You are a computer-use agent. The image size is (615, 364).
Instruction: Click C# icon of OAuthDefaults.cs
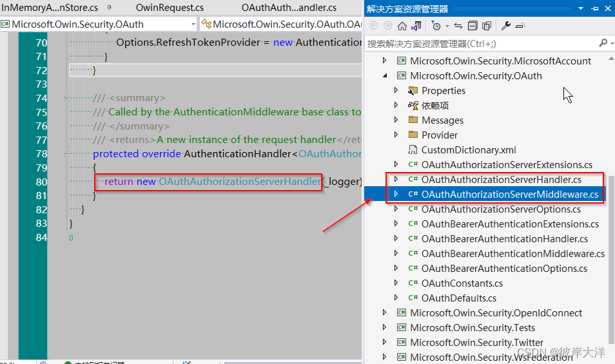pyautogui.click(x=413, y=298)
